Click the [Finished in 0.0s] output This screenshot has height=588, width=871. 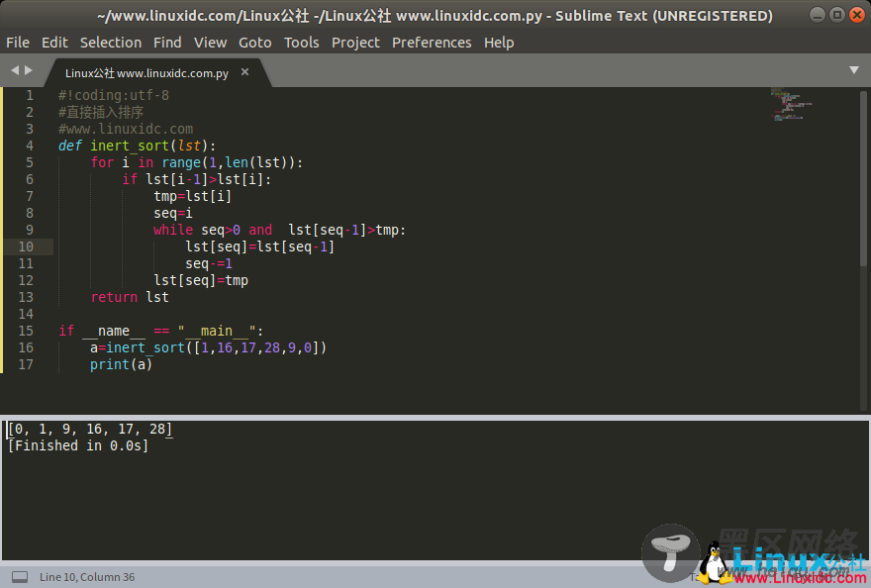[x=78, y=445]
